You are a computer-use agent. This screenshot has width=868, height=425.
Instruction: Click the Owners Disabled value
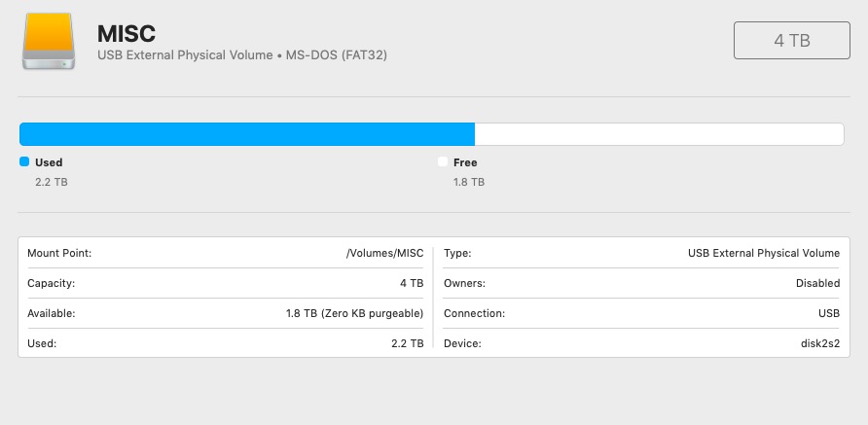817,283
